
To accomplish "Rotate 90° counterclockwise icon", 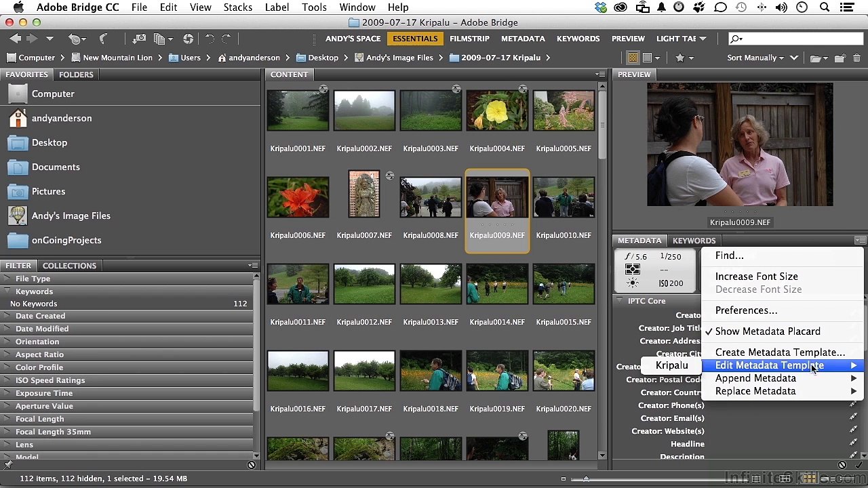I will pyautogui.click(x=210, y=39).
